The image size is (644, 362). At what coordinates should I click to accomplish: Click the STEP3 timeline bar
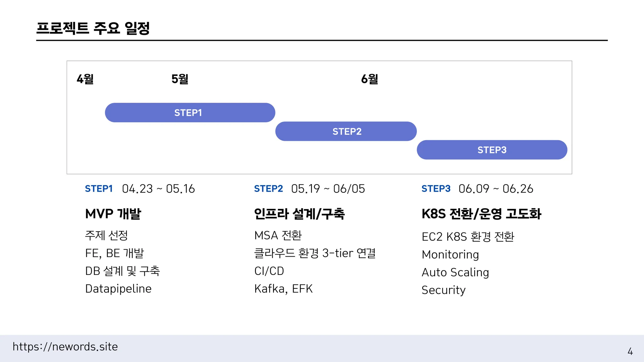pyautogui.click(x=492, y=150)
